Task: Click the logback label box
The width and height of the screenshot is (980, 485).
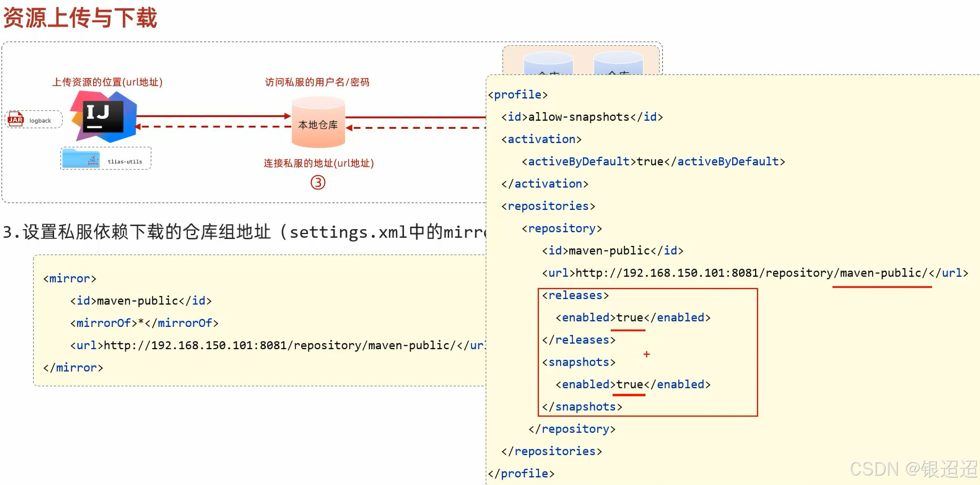Action: (40, 121)
